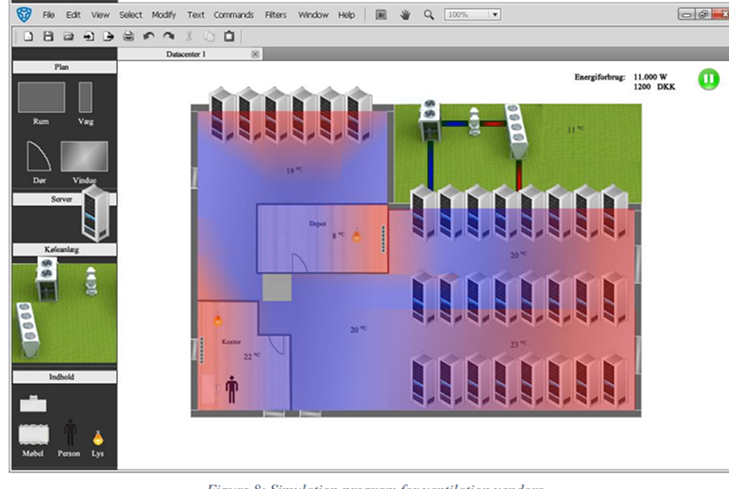Click the 11 °C outdoor temperature reading
The image size is (729, 489).
coord(576,129)
